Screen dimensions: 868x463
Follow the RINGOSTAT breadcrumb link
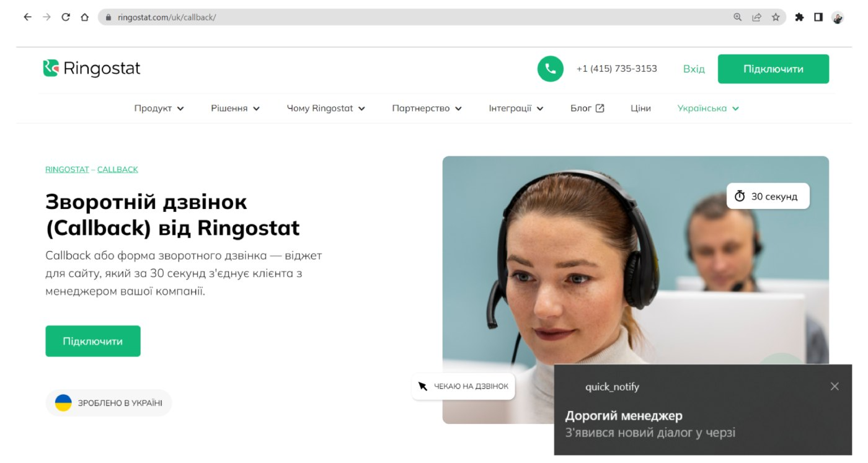(67, 169)
